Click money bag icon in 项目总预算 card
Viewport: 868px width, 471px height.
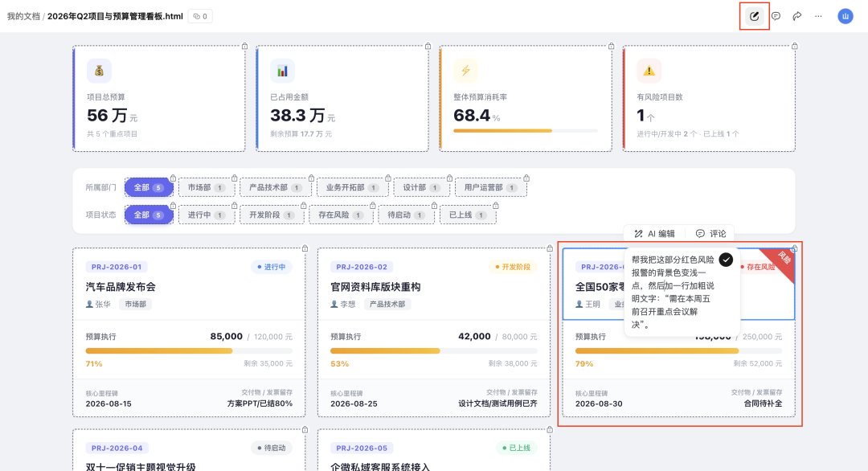point(99,71)
